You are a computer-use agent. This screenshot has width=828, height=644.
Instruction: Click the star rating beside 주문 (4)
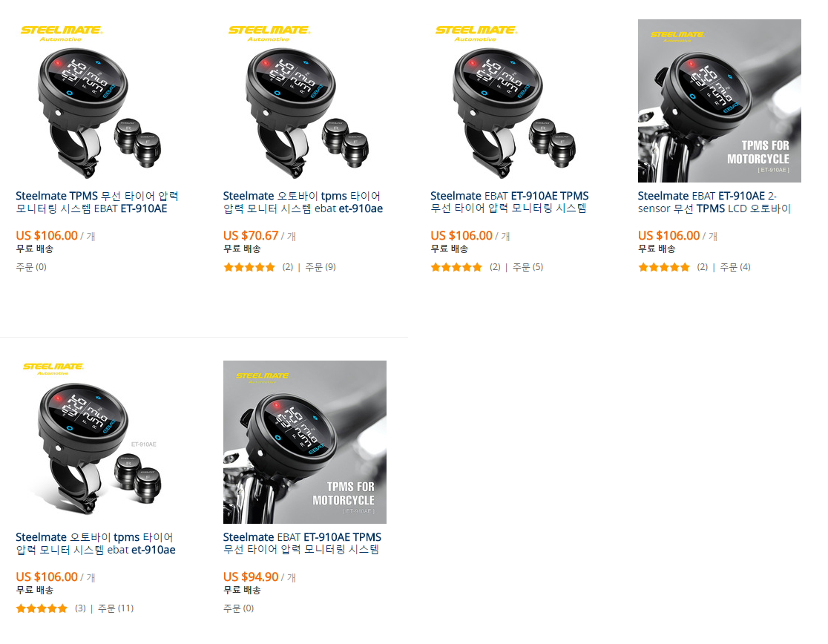point(664,267)
